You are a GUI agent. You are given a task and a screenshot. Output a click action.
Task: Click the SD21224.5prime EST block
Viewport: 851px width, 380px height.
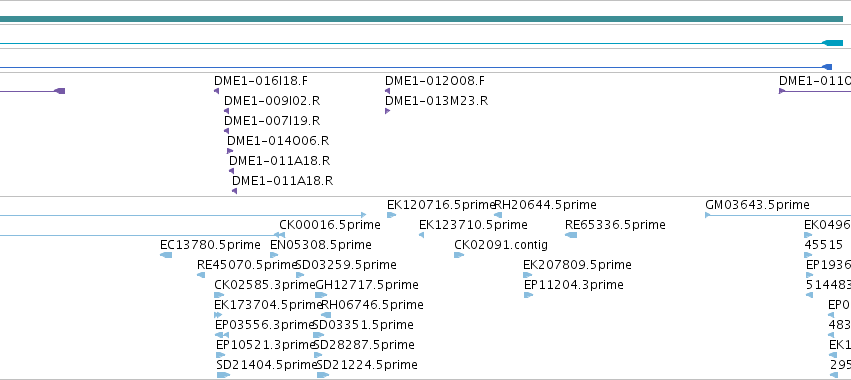coord(323,375)
